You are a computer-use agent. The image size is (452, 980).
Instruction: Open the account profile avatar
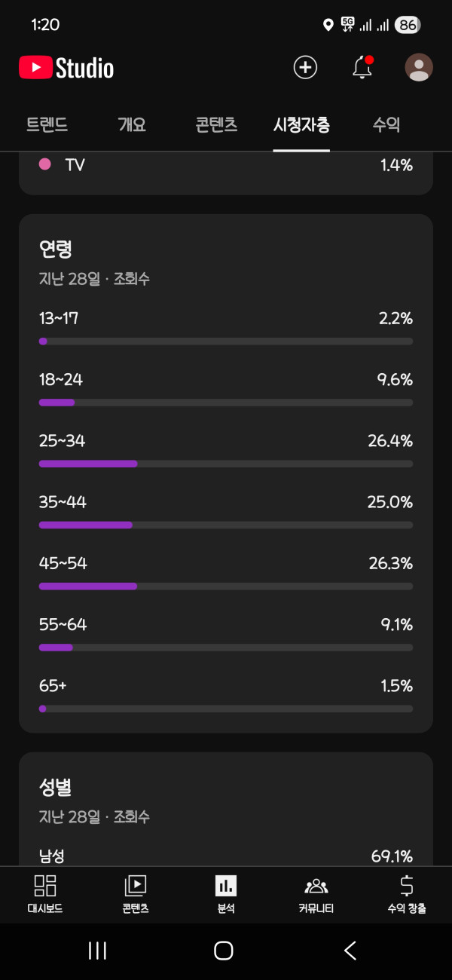point(419,67)
